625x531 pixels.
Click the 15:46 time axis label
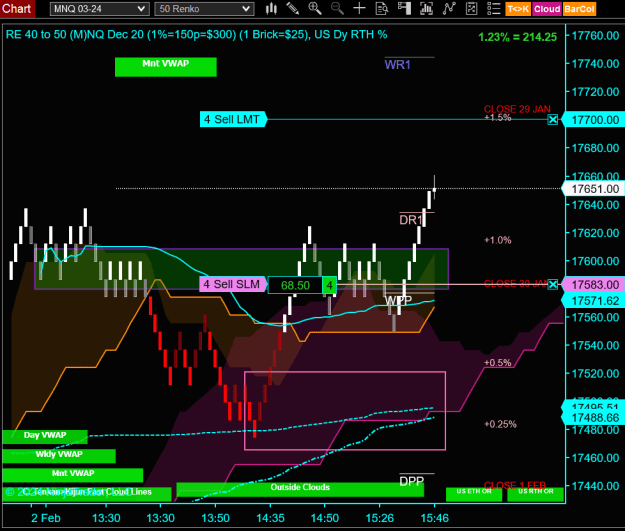[434, 518]
